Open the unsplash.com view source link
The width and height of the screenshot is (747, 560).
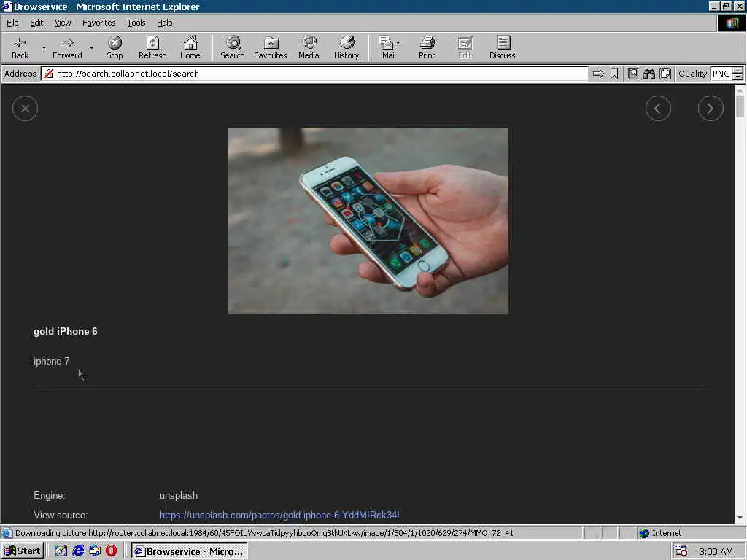[x=279, y=515]
